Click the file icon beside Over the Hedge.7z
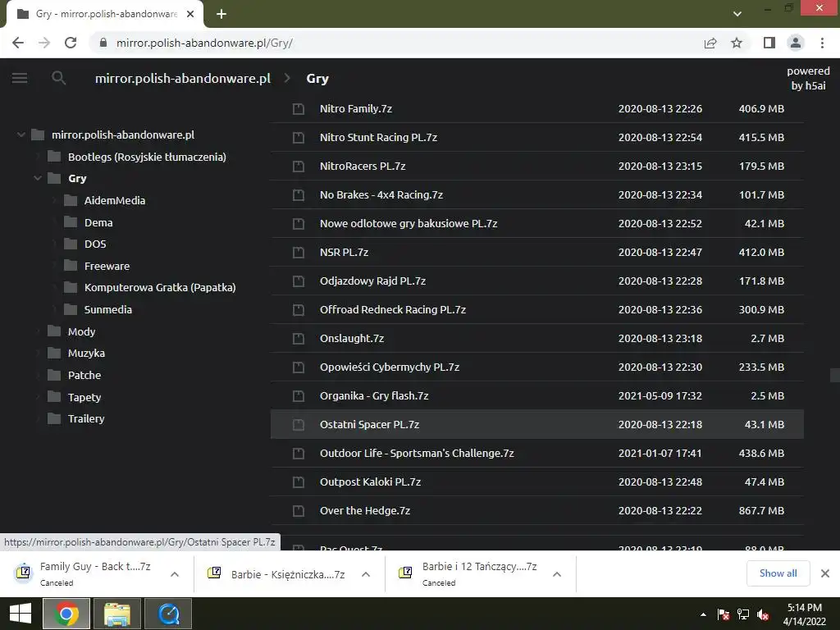 click(x=299, y=511)
